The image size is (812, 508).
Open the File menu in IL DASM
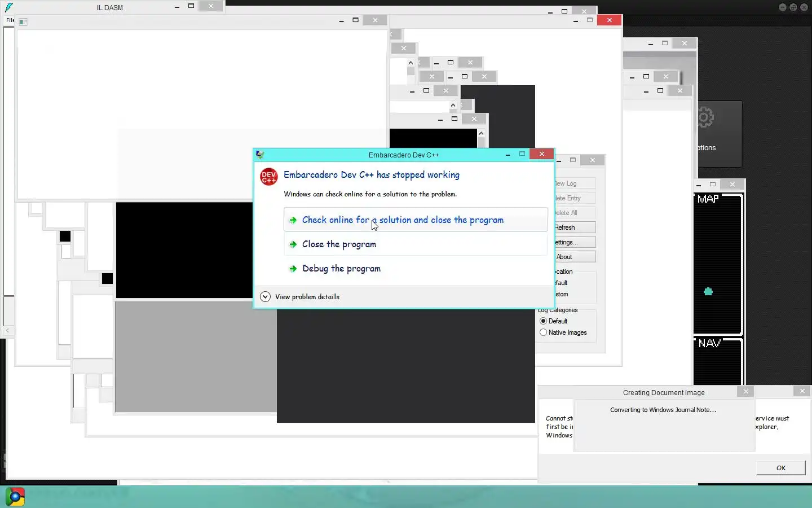[10, 20]
